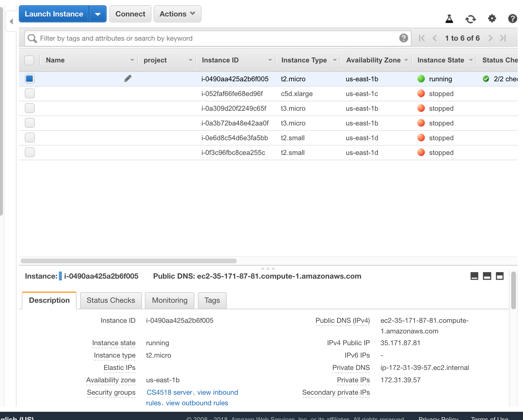
Task: Click the search filter help icon
Action: coord(403,38)
